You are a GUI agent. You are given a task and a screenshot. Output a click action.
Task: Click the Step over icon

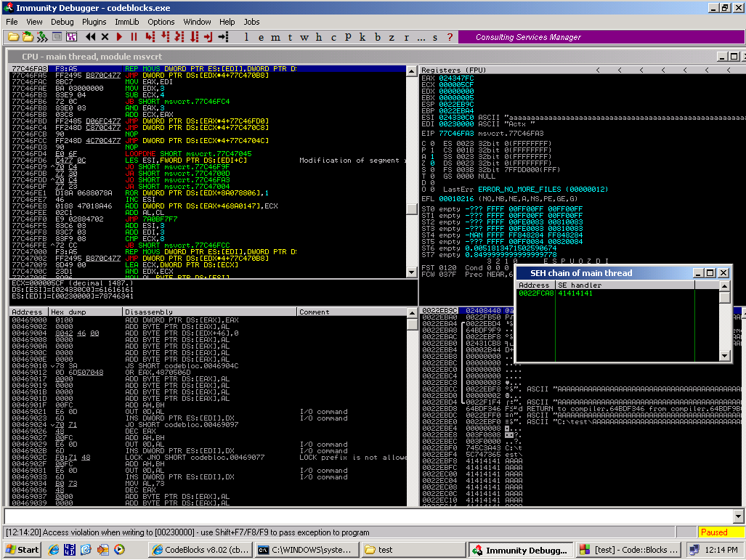[165, 37]
